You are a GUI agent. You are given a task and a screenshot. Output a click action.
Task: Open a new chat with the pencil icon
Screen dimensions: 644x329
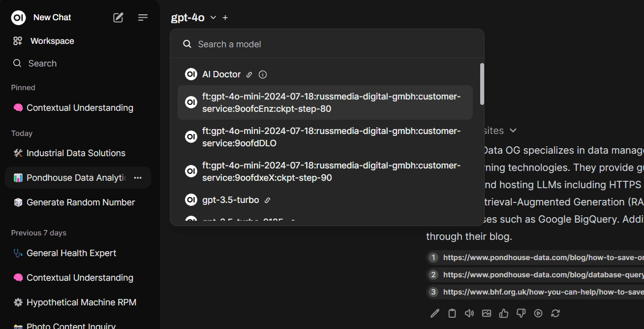tap(118, 17)
